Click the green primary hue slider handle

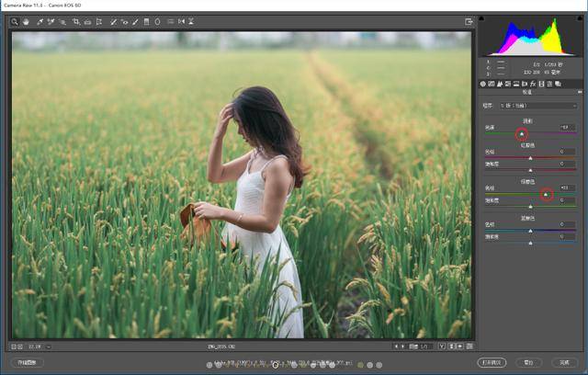point(547,195)
